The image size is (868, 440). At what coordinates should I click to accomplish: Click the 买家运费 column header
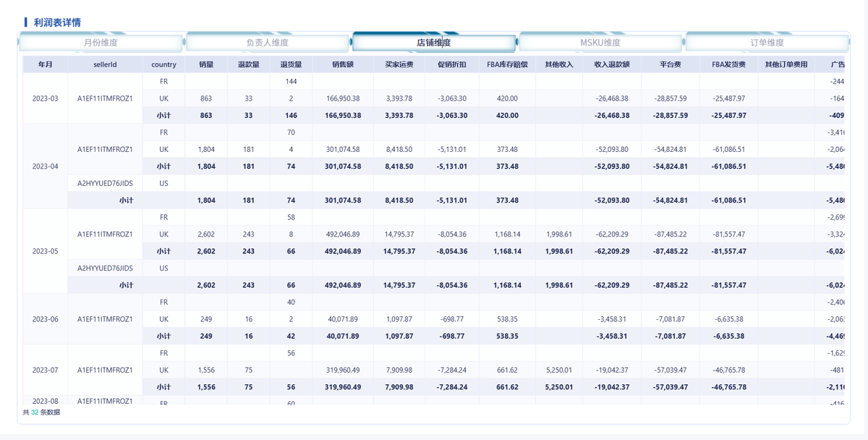pos(399,64)
